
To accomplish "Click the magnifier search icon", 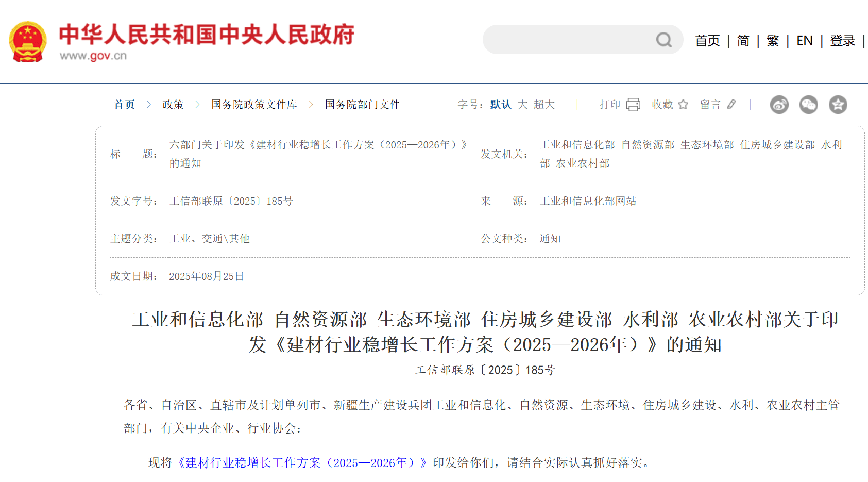I will [663, 40].
